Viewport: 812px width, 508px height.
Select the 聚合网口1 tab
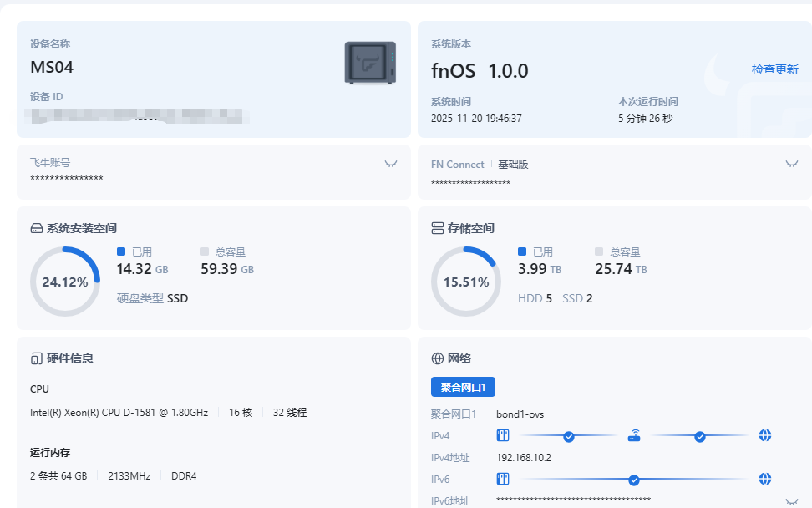[x=464, y=387]
